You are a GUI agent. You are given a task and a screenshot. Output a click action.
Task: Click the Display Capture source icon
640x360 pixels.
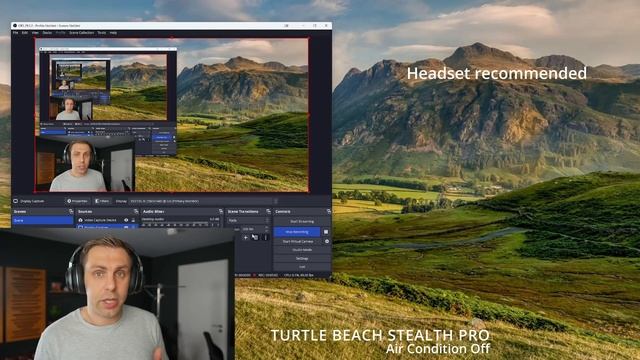pyautogui.click(x=16, y=201)
